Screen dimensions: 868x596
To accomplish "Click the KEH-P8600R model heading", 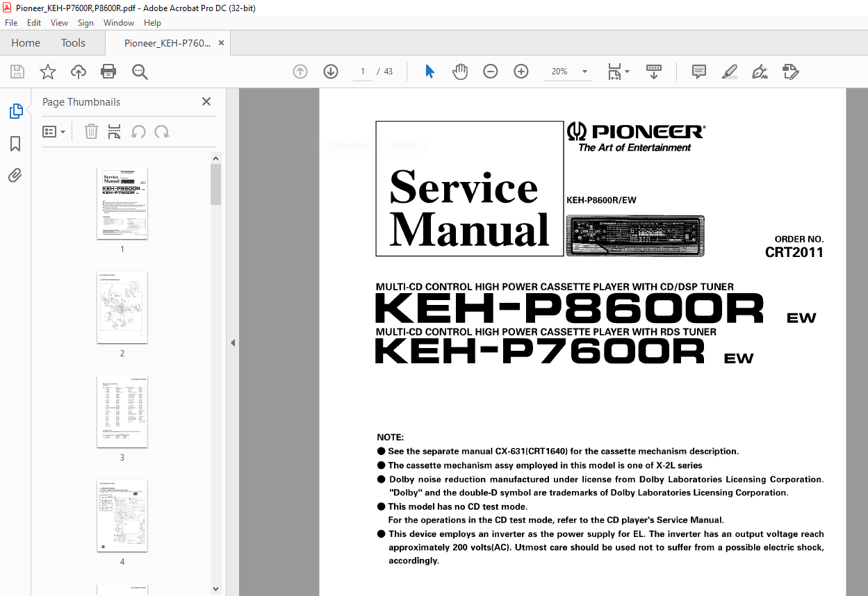I will 569,309.
